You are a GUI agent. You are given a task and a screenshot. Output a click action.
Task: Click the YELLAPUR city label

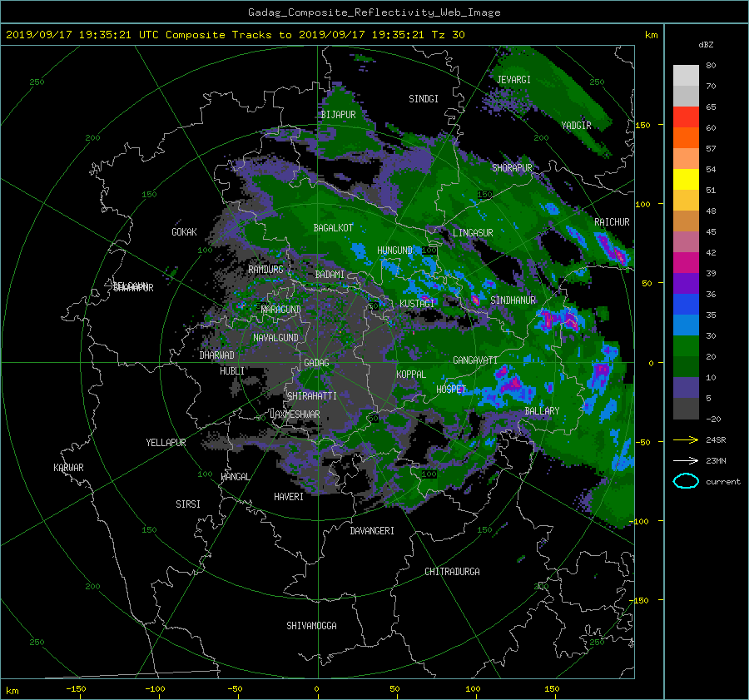coord(166,443)
